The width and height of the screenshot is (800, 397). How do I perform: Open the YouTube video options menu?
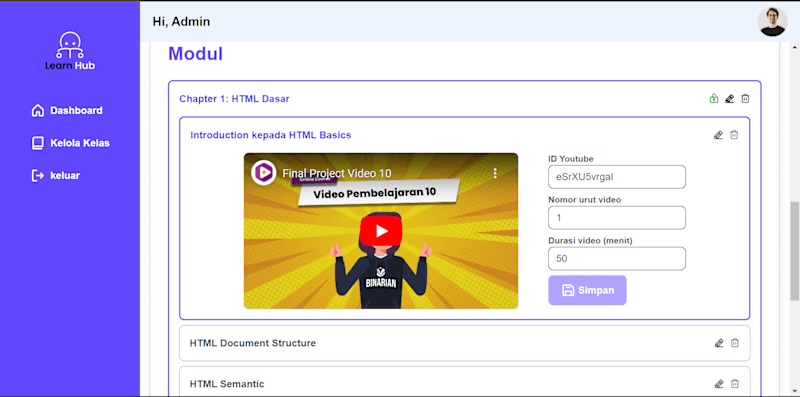pos(495,173)
